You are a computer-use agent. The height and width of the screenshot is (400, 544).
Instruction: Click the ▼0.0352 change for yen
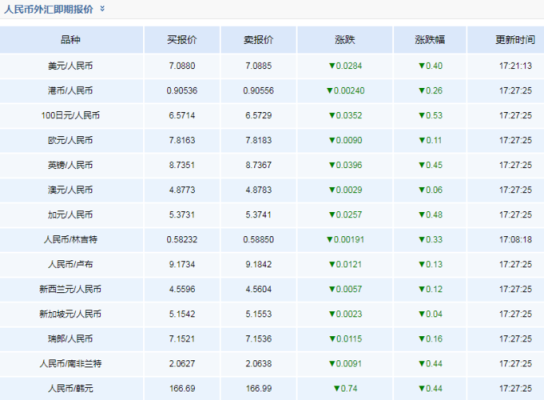coord(345,115)
